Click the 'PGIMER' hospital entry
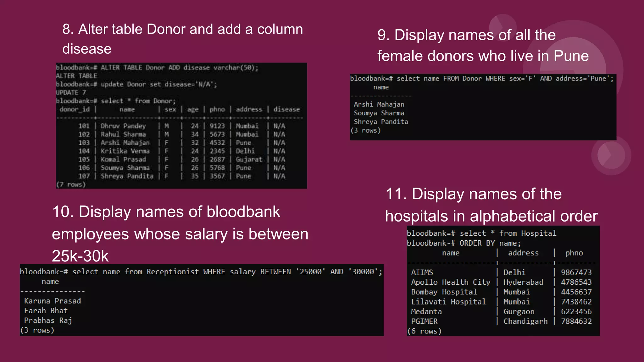The width and height of the screenshot is (644, 362). (424, 321)
